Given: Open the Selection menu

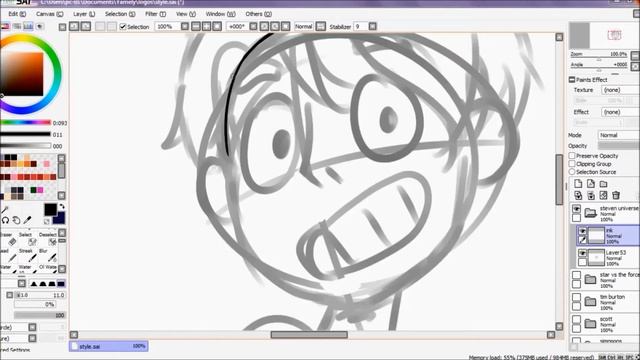Looking at the screenshot, I should point(120,14).
